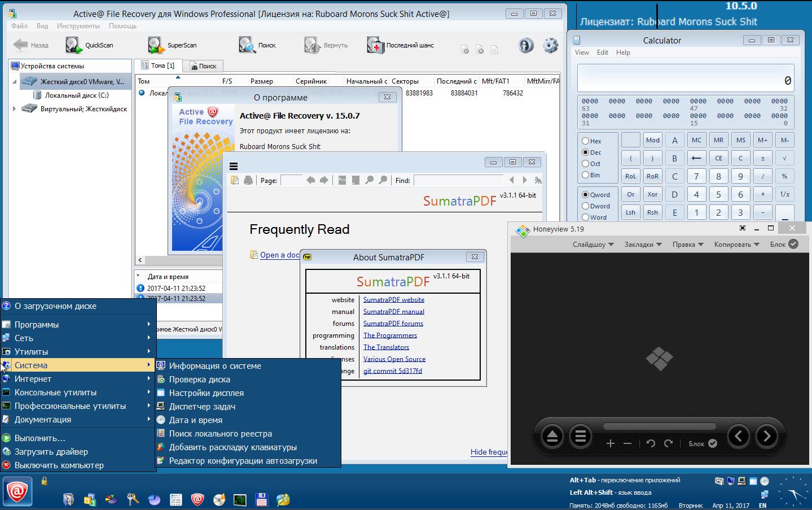
Task: Open the Закладки dropdown in Honeyview
Action: click(643, 245)
